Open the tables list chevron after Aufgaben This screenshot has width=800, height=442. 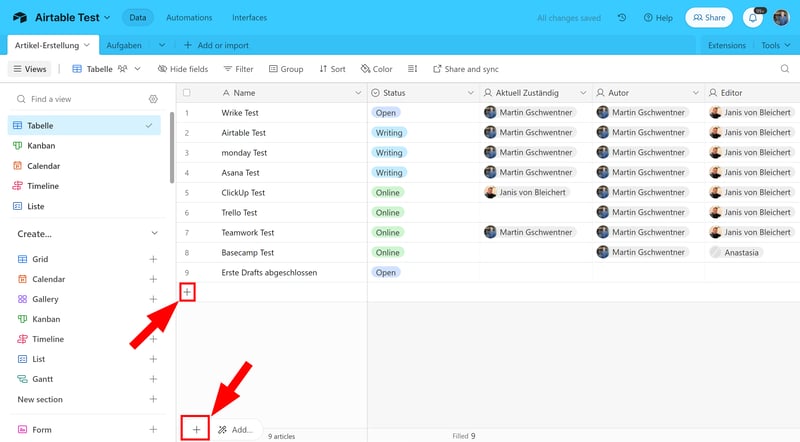click(x=162, y=45)
